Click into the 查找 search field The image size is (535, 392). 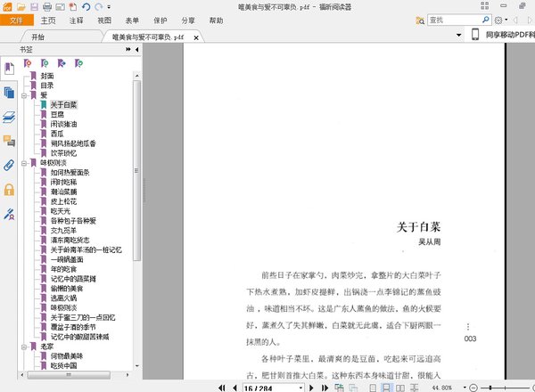point(455,20)
